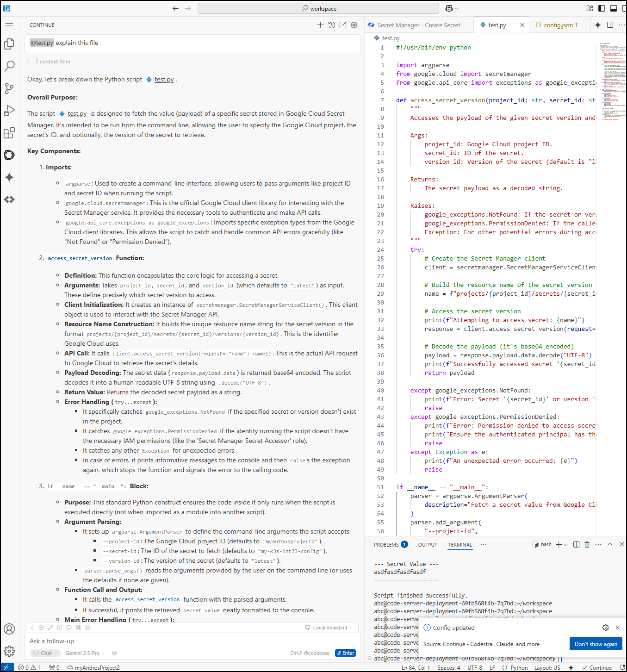Expand the '1 context item' section
This screenshot has width=627, height=672.
tap(52, 62)
